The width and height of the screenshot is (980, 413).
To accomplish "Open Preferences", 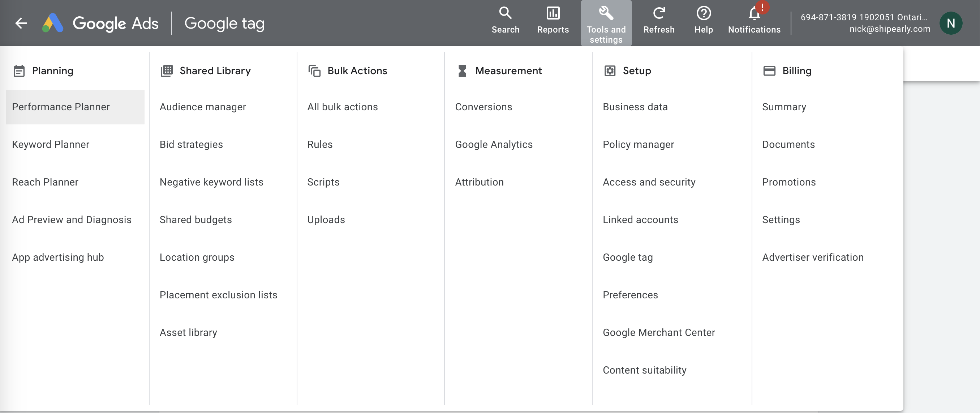I will (630, 295).
